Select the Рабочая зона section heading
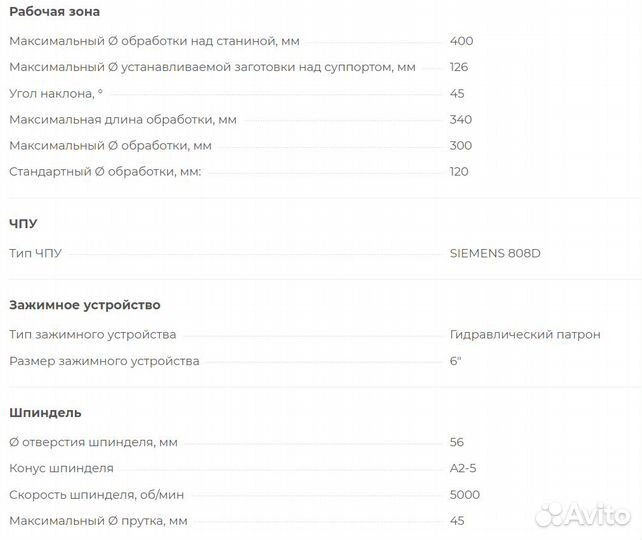Viewport: 642px width, 540px height. [54, 12]
